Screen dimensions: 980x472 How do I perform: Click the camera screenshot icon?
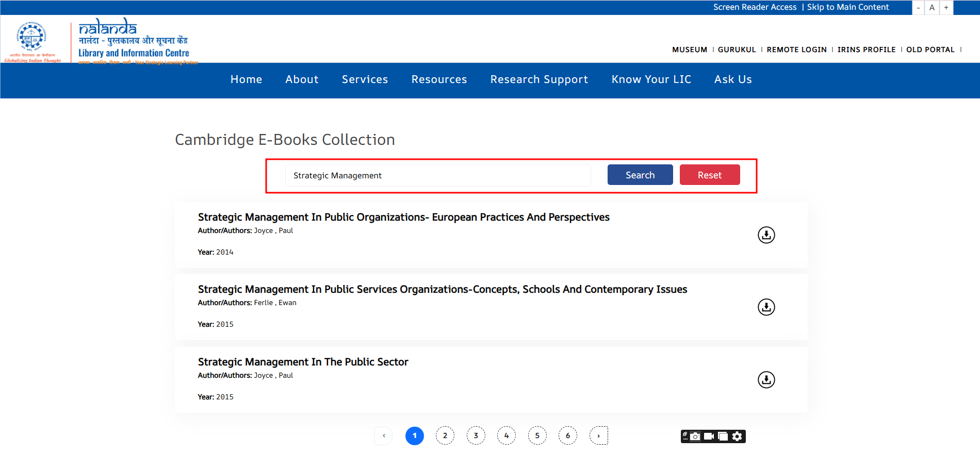click(x=696, y=436)
